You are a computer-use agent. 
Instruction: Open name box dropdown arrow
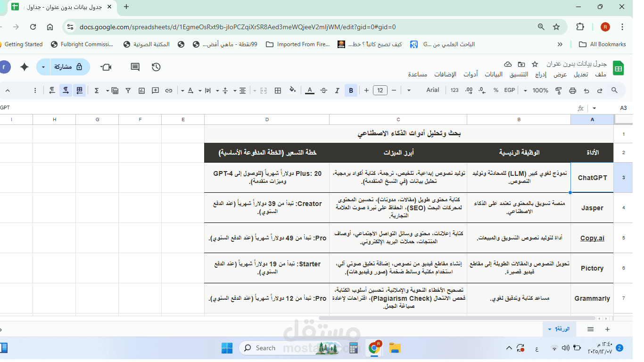click(x=594, y=108)
